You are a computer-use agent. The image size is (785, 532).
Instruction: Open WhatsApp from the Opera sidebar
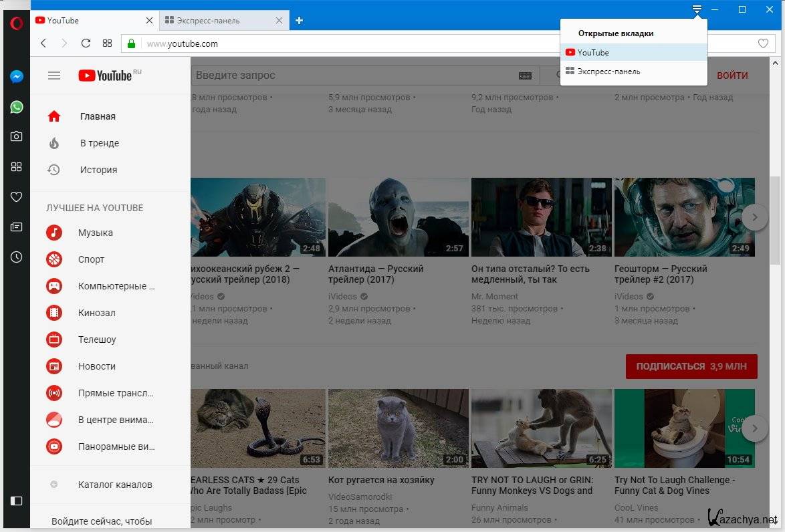pyautogui.click(x=17, y=107)
